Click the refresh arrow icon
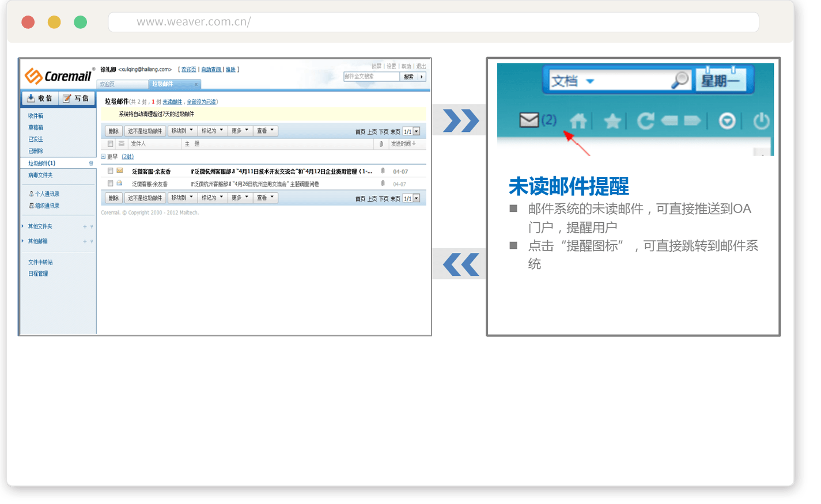This screenshot has height=504, width=821. click(645, 121)
